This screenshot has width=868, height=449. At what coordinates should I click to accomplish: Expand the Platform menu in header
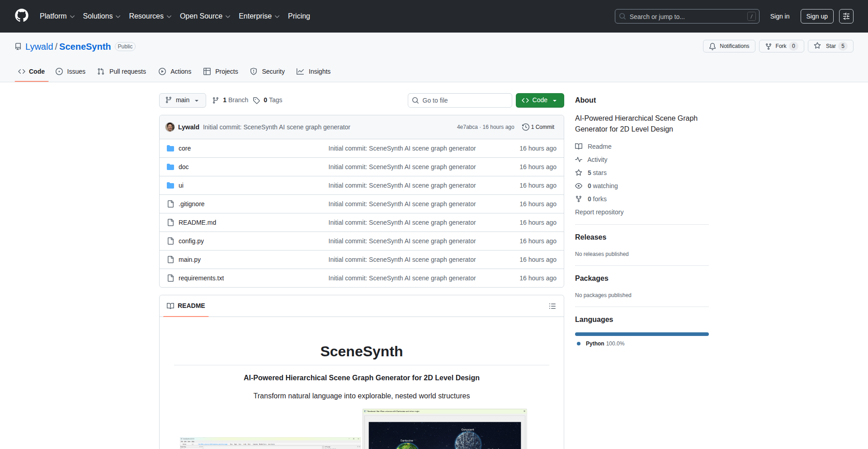coord(57,16)
